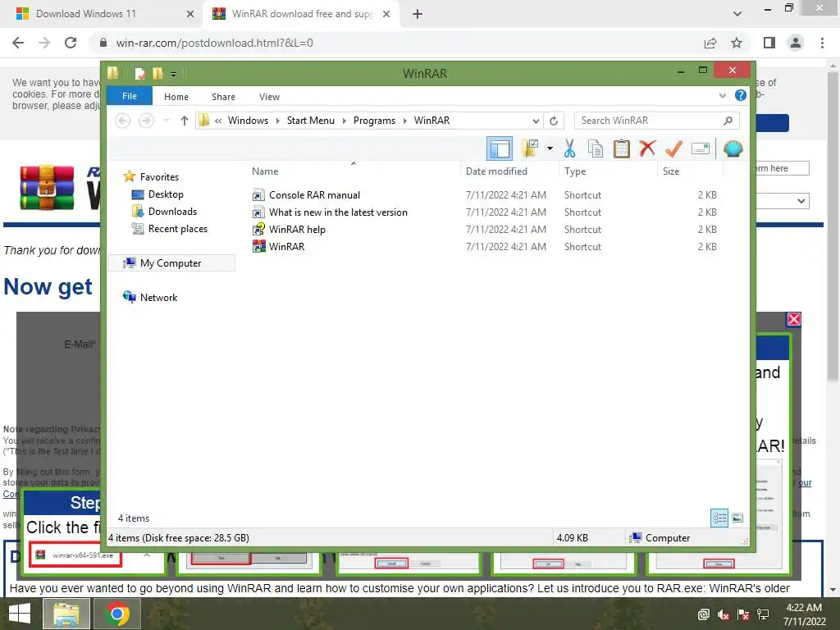Click the Copy documents icon

(596, 148)
